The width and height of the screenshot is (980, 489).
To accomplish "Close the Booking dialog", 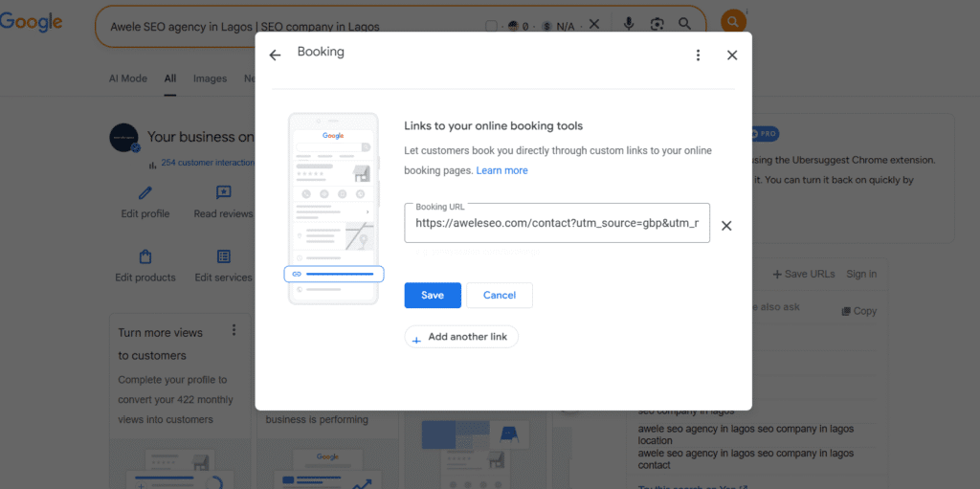I will tap(732, 56).
